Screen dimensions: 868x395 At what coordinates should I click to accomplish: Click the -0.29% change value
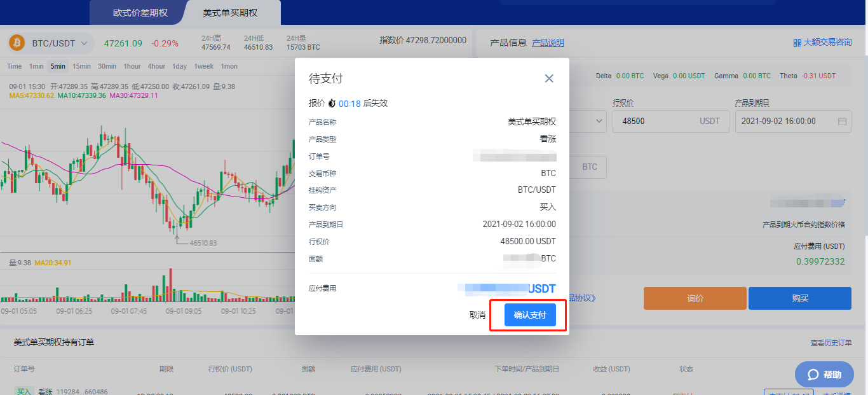pyautogui.click(x=165, y=43)
